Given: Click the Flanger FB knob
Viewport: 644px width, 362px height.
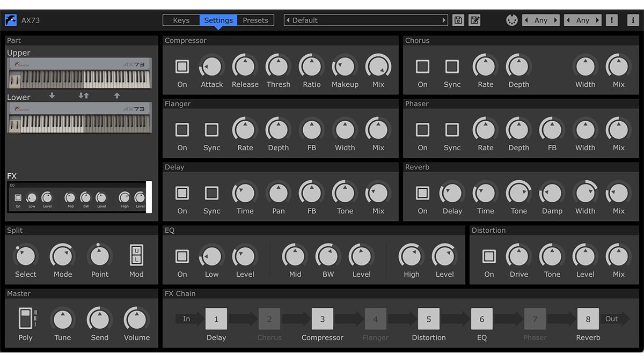Looking at the screenshot, I should pos(312,130).
